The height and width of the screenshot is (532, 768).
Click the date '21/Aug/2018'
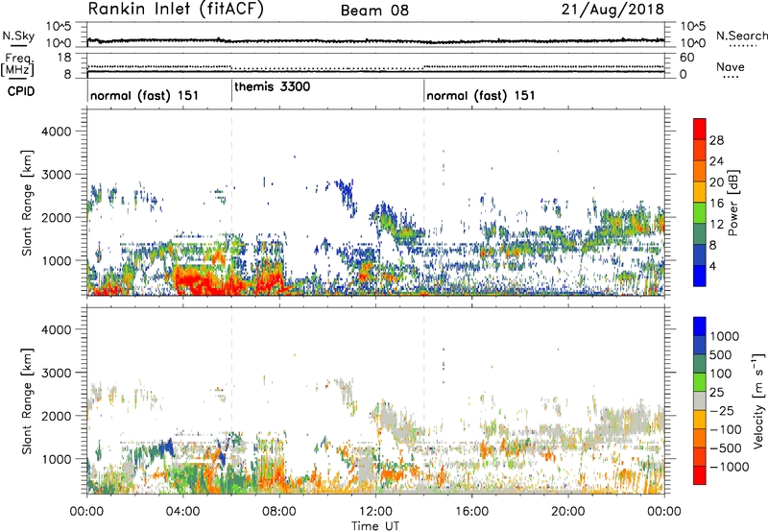click(x=612, y=10)
